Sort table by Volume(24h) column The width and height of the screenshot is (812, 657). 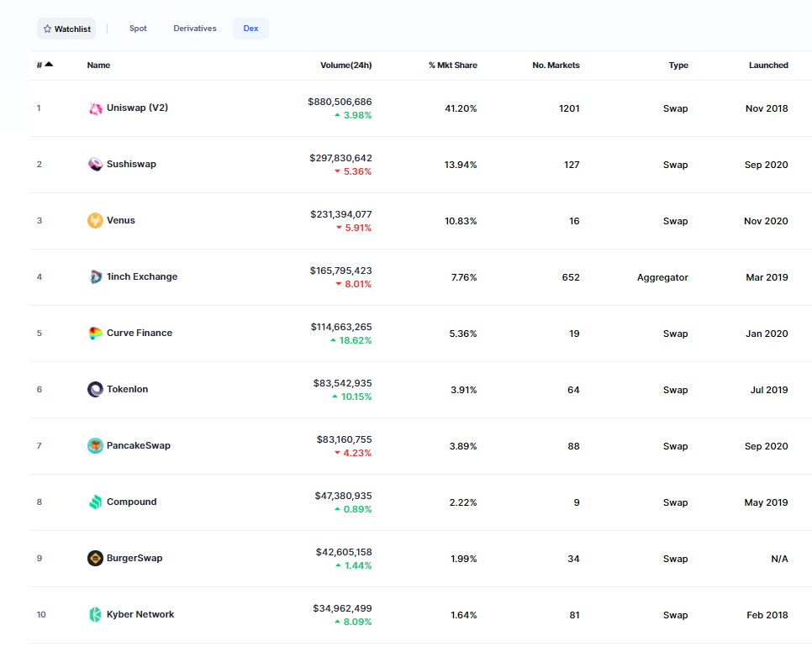pyautogui.click(x=346, y=66)
